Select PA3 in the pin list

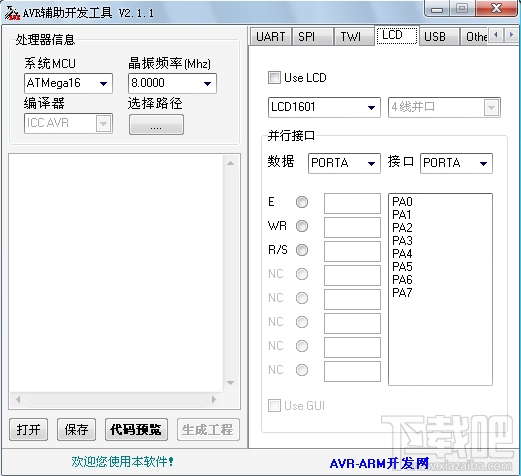(402, 241)
